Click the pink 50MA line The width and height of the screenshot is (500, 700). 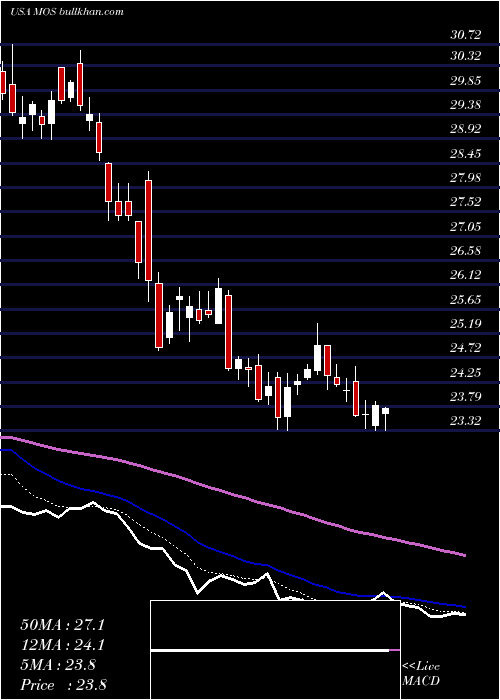tap(232, 493)
